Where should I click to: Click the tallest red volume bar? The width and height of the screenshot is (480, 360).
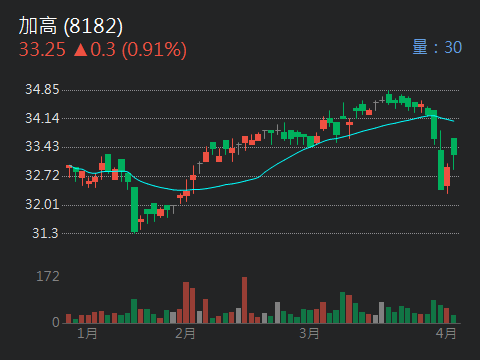point(245,300)
